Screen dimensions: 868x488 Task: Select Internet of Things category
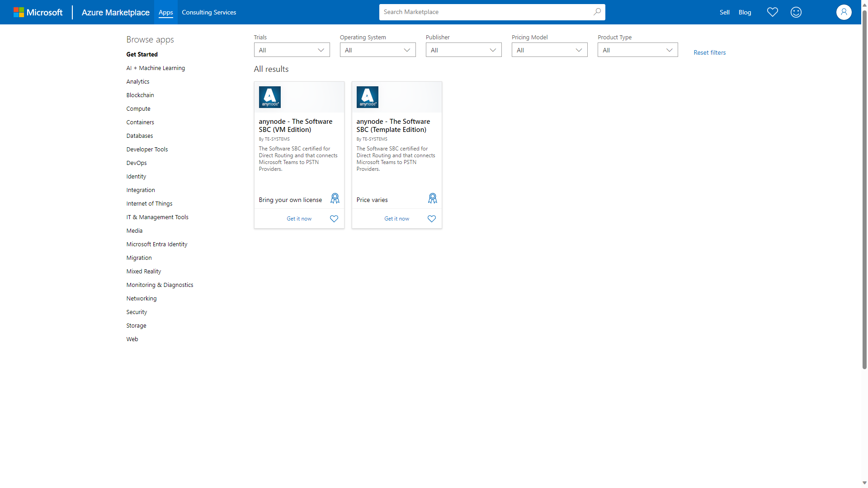coord(149,203)
